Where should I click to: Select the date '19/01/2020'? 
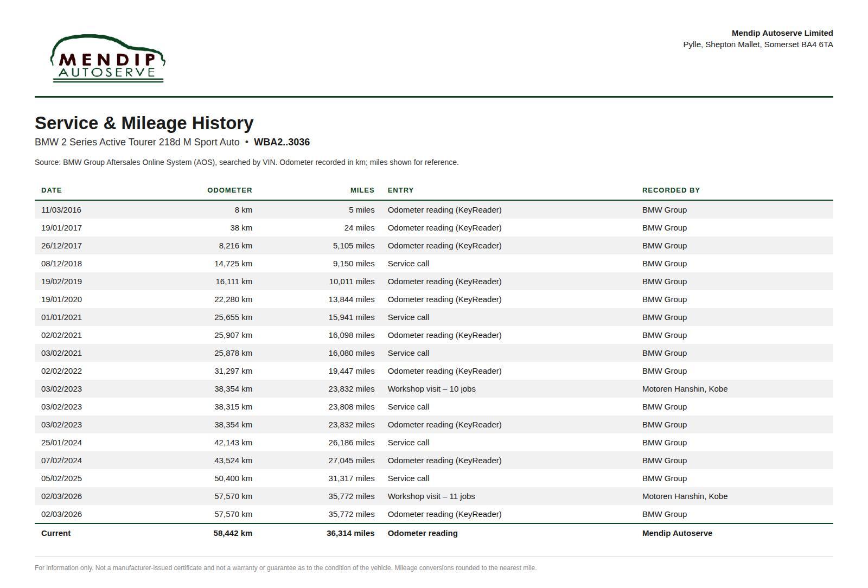(61, 299)
